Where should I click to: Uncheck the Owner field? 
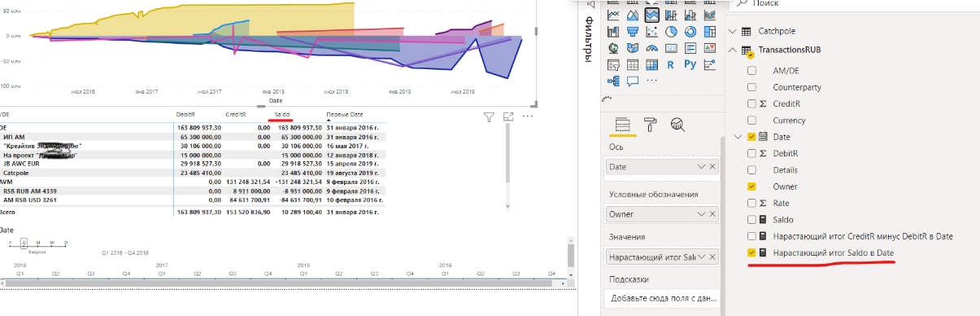(x=751, y=187)
